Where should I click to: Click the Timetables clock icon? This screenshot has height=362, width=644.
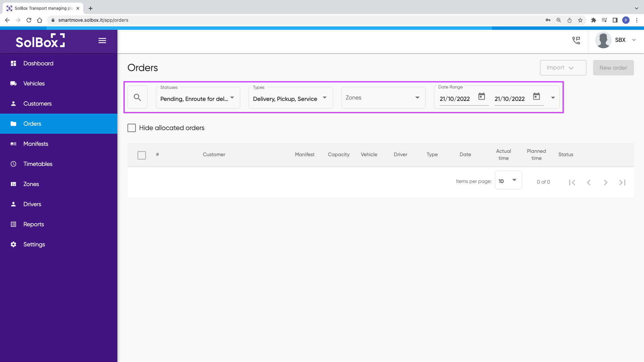point(13,164)
